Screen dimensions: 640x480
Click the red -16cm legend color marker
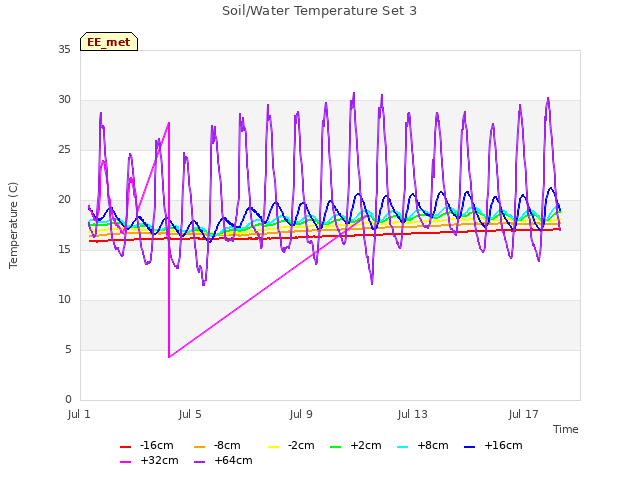coord(125,447)
